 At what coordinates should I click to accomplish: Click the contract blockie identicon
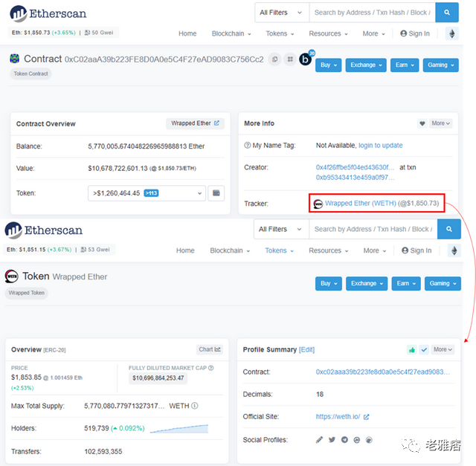15,58
